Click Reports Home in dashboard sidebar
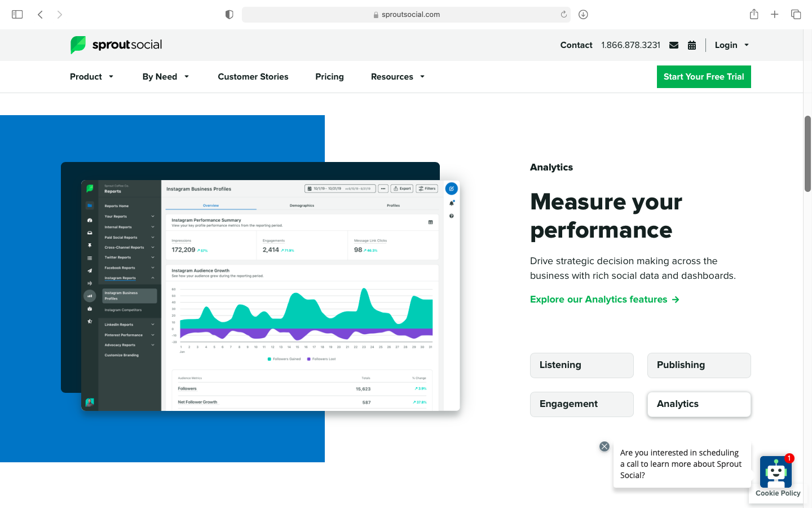812x508 pixels. (x=117, y=206)
